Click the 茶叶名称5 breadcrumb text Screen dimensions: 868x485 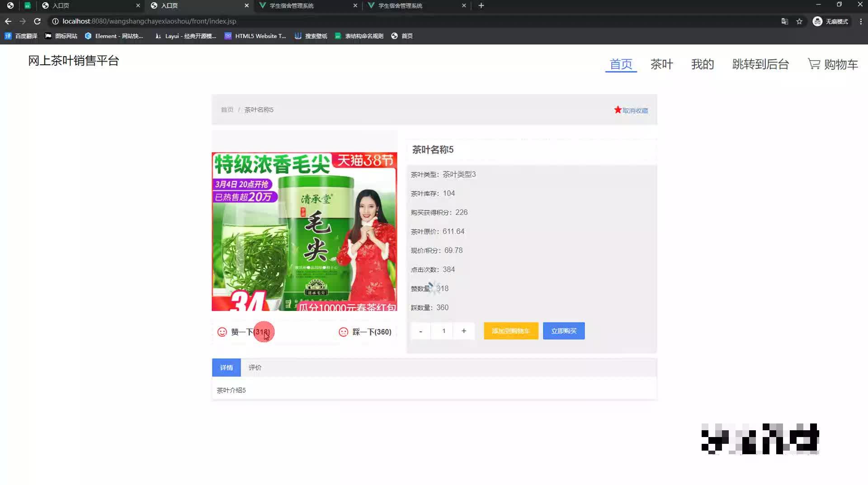point(259,109)
